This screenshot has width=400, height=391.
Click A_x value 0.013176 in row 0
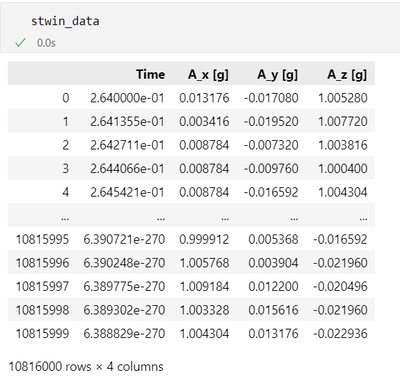point(204,98)
